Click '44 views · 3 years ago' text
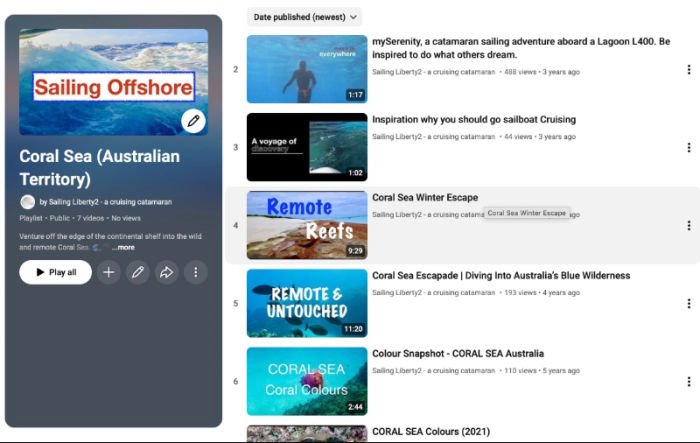 [x=540, y=137]
